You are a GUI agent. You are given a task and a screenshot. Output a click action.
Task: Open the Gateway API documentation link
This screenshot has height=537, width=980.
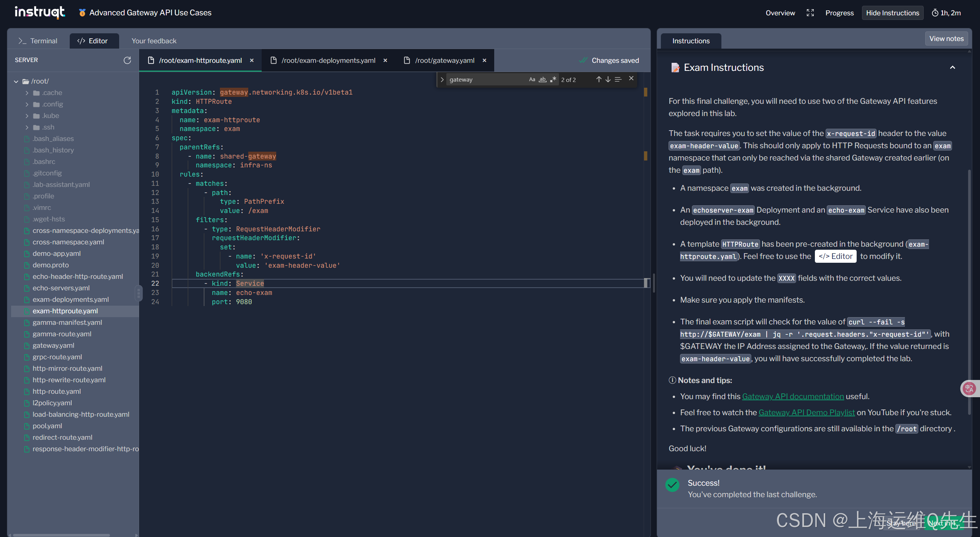(793, 396)
